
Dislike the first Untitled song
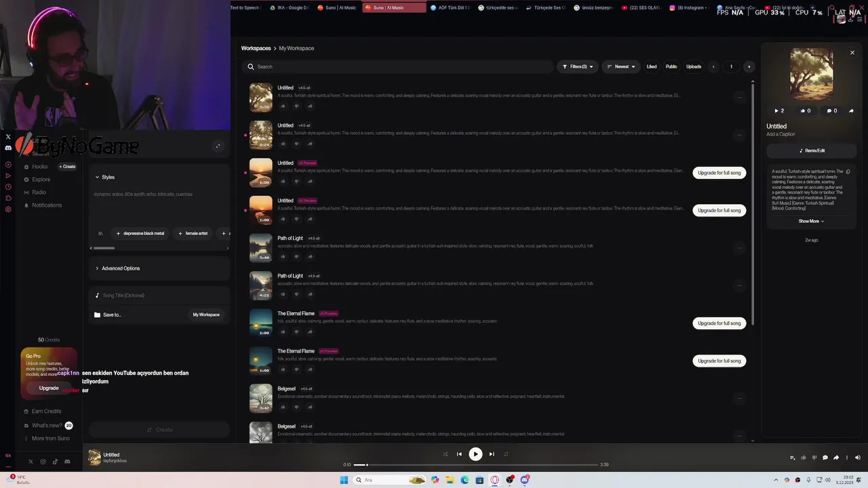point(297,106)
